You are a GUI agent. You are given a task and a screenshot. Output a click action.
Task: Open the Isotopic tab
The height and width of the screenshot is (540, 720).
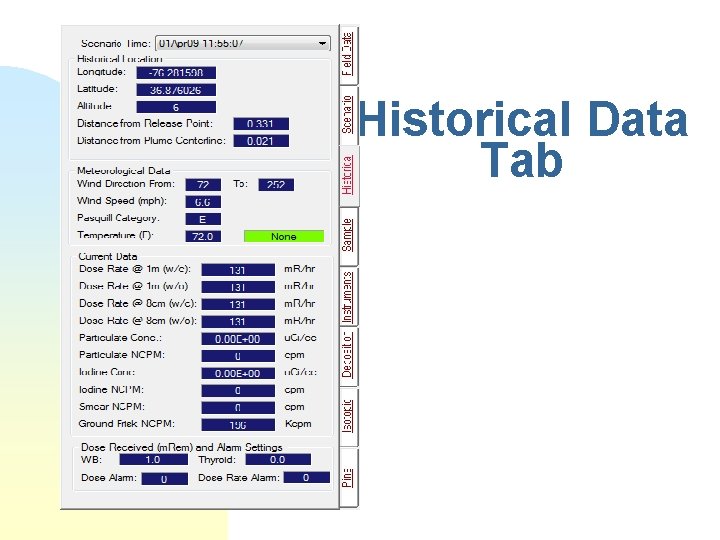[x=348, y=417]
